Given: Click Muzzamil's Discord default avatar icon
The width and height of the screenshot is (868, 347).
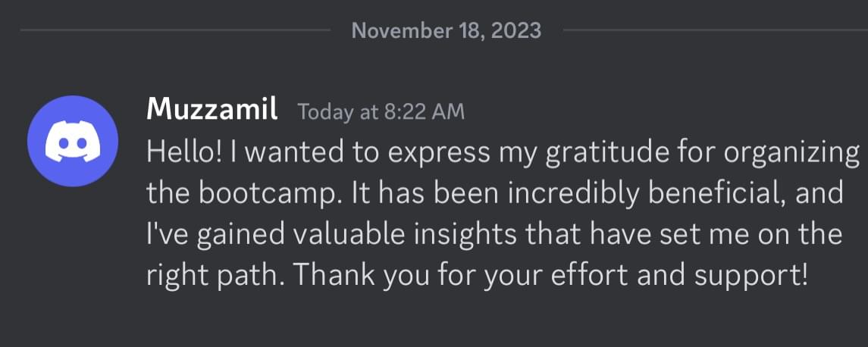Looking at the screenshot, I should coord(72,141).
